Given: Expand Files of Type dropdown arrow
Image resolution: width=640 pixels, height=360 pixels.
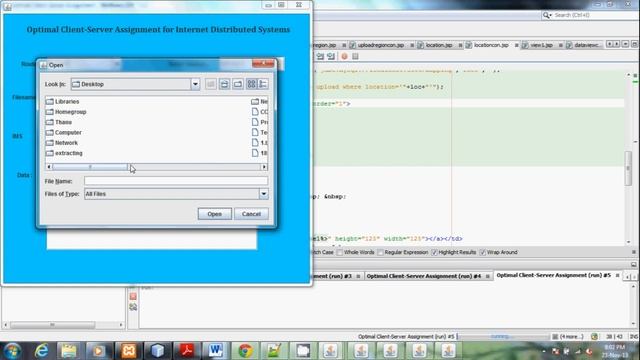Looking at the screenshot, I should (x=264, y=194).
